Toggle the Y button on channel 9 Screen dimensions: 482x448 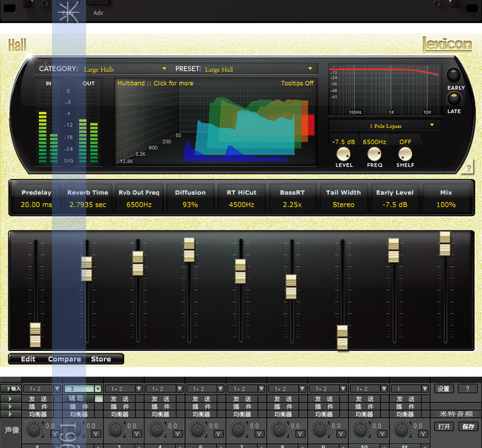pyautogui.click(x=341, y=434)
